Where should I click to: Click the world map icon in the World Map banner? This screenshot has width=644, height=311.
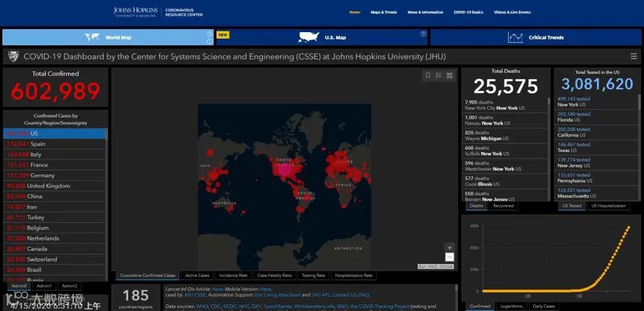tap(92, 38)
